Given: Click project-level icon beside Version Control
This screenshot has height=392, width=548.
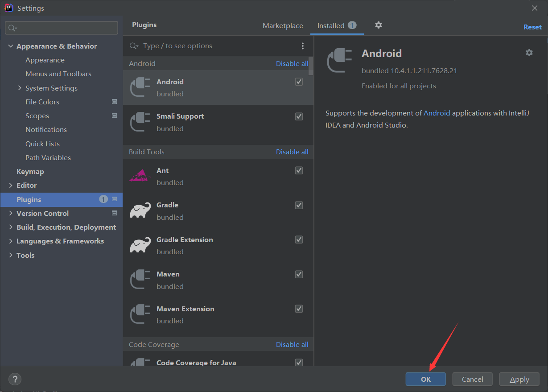Looking at the screenshot, I should (x=114, y=213).
